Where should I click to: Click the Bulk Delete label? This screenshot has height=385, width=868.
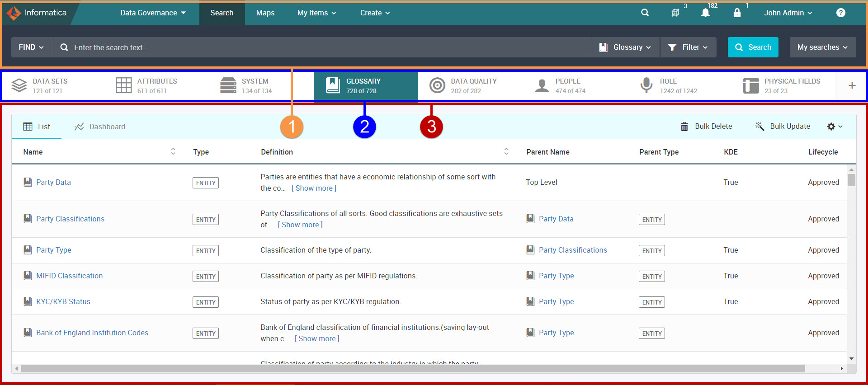[713, 126]
